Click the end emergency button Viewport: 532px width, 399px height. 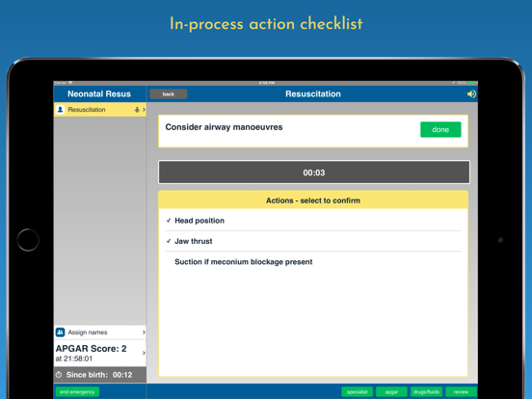point(77,392)
